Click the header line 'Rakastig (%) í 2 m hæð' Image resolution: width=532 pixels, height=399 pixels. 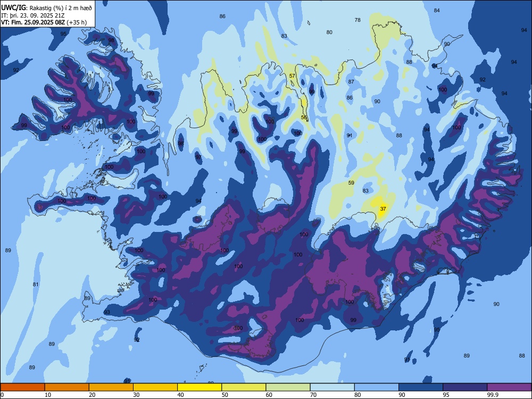[x=61, y=8]
